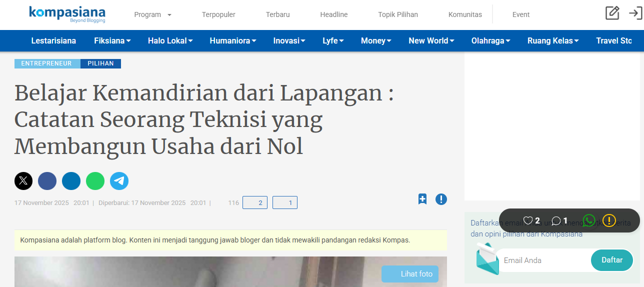This screenshot has height=287, width=644.
Task: Click the article header photo
Action: pyautogui.click(x=230, y=272)
